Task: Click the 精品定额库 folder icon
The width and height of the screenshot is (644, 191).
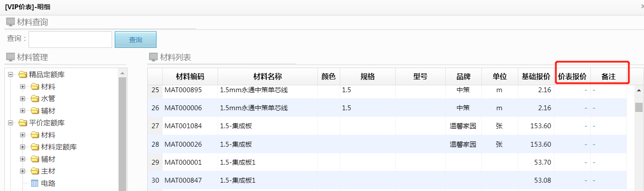Action: point(22,75)
